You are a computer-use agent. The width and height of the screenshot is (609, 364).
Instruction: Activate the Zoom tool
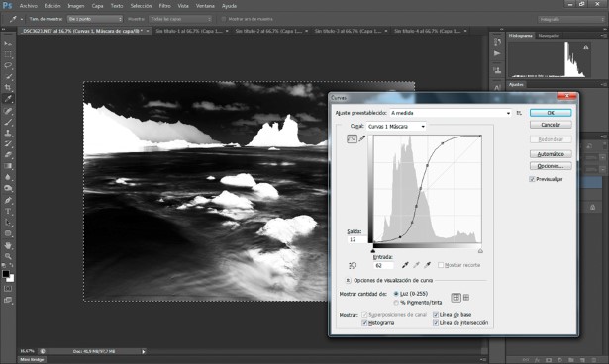8,256
